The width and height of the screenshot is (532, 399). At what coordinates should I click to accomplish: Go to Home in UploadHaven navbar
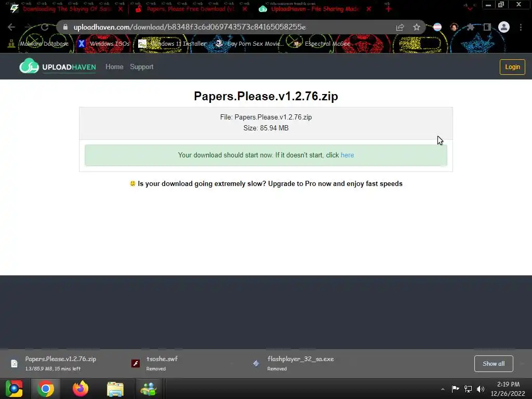click(114, 67)
